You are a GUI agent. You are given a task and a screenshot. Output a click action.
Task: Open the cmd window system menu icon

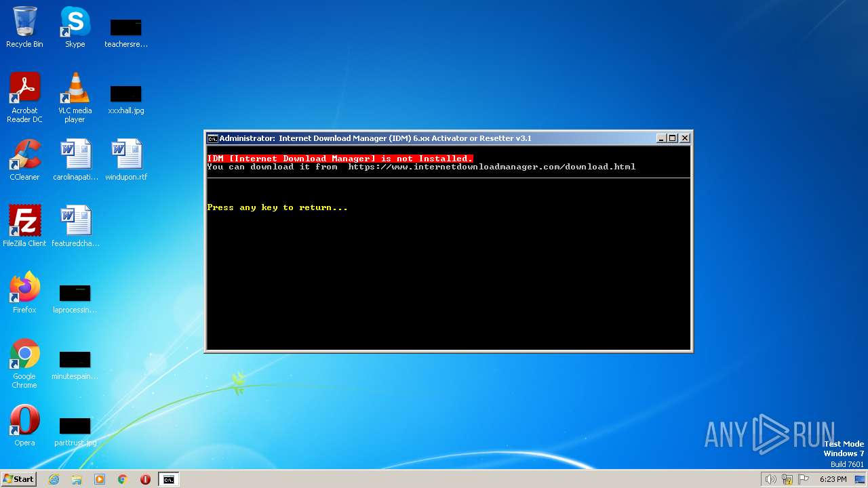pos(212,138)
